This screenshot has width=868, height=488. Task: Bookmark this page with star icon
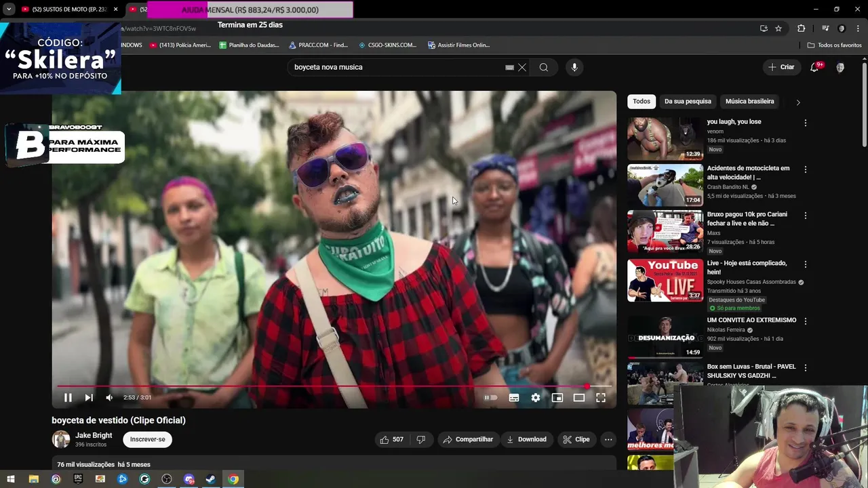point(778,28)
